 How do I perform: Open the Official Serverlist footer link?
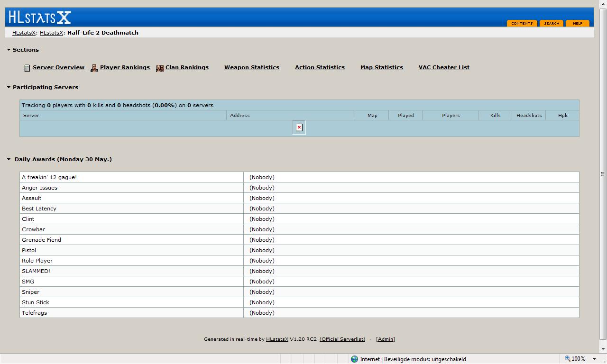click(x=342, y=339)
